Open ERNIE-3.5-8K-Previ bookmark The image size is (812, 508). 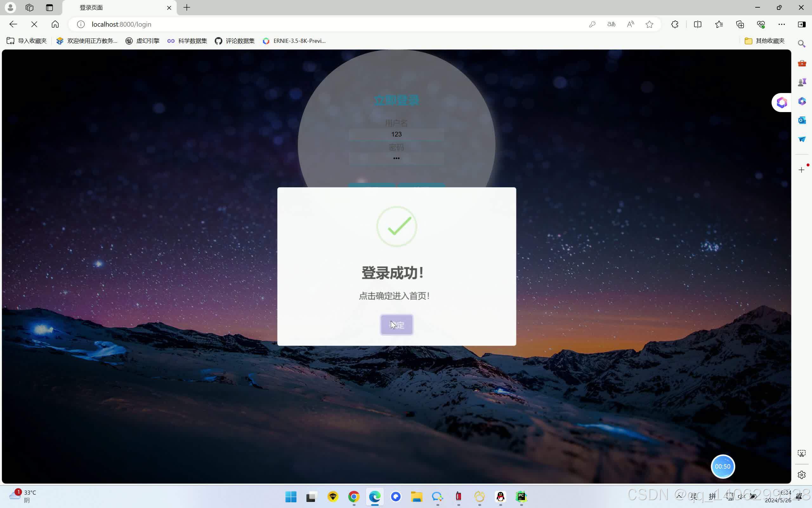click(x=294, y=41)
